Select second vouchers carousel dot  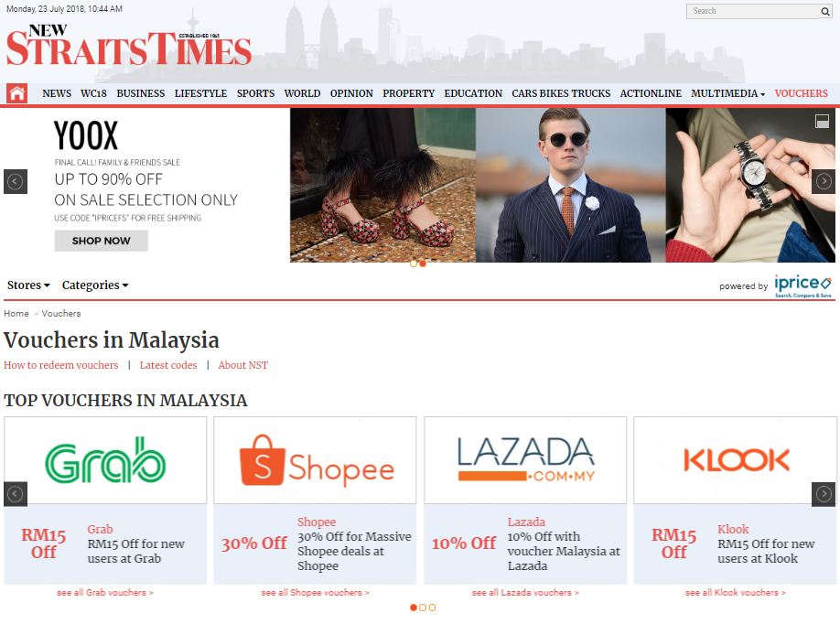(x=423, y=608)
